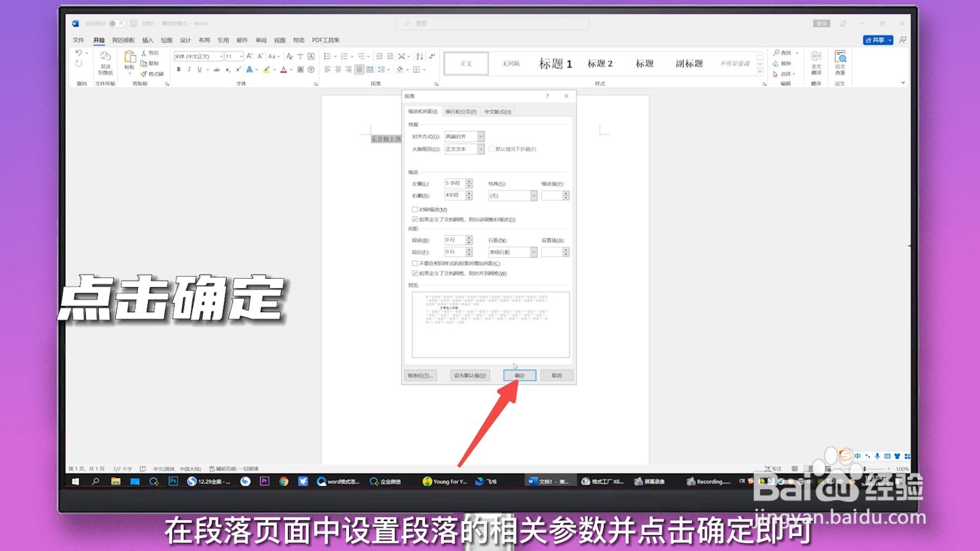Switch to the Chinese Typography (中文版式) tab
Viewport: 980px width, 551px height.
[x=497, y=111]
